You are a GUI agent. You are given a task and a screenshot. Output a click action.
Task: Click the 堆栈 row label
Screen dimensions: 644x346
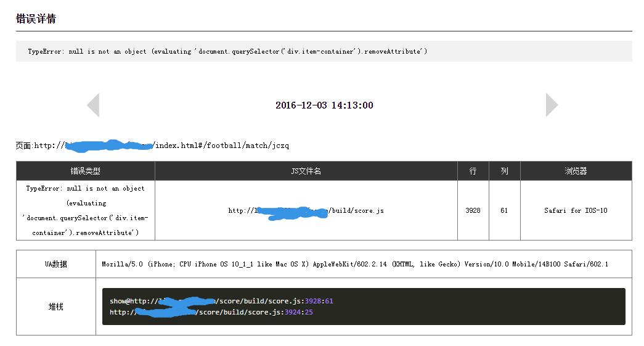coord(56,307)
